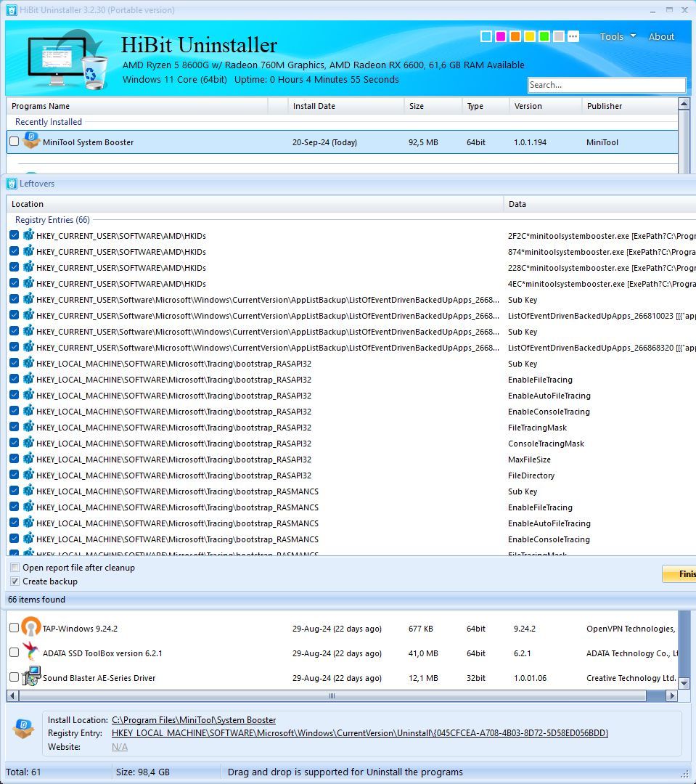Click registry icon for bootstrap_RASAPI32 EnableConsoleTracing entry
The image size is (696, 784).
coord(28,411)
